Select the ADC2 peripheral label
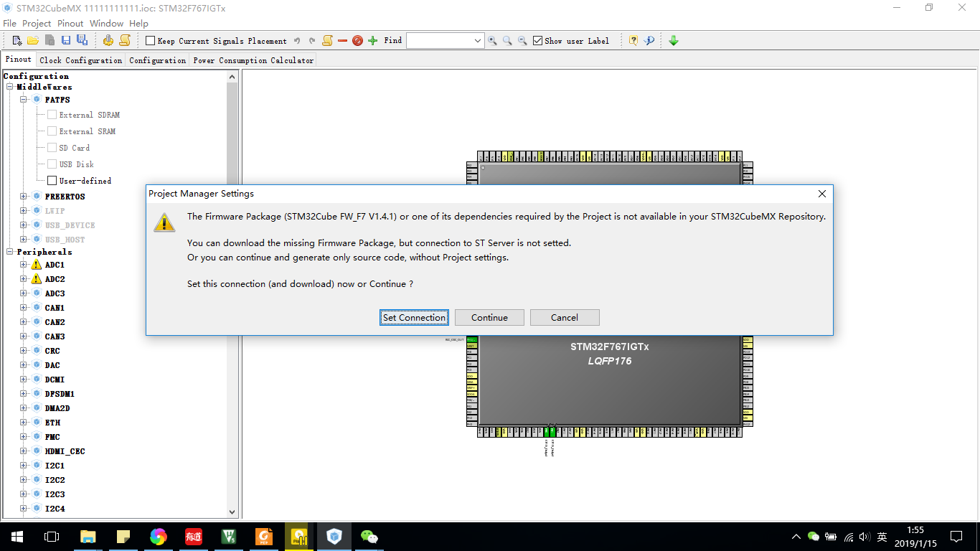 tap(55, 279)
